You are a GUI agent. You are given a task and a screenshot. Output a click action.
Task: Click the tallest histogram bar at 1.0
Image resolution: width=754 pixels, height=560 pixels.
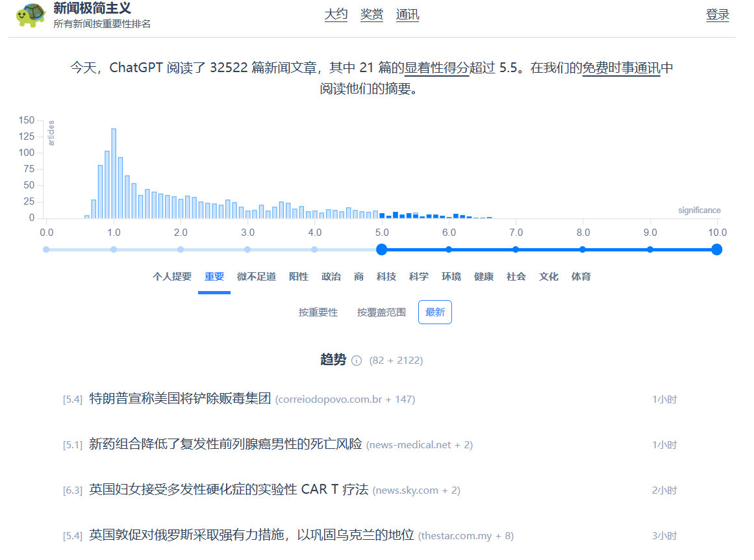coord(114,174)
